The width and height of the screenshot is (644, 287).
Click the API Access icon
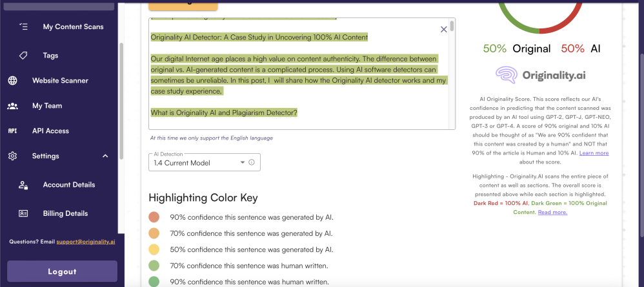pos(13,131)
